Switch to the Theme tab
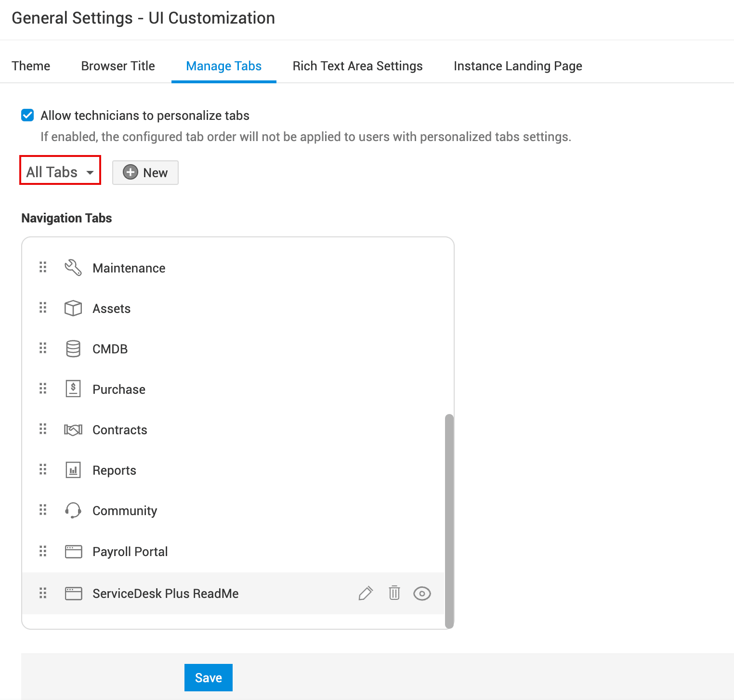This screenshot has width=734, height=700. [31, 66]
